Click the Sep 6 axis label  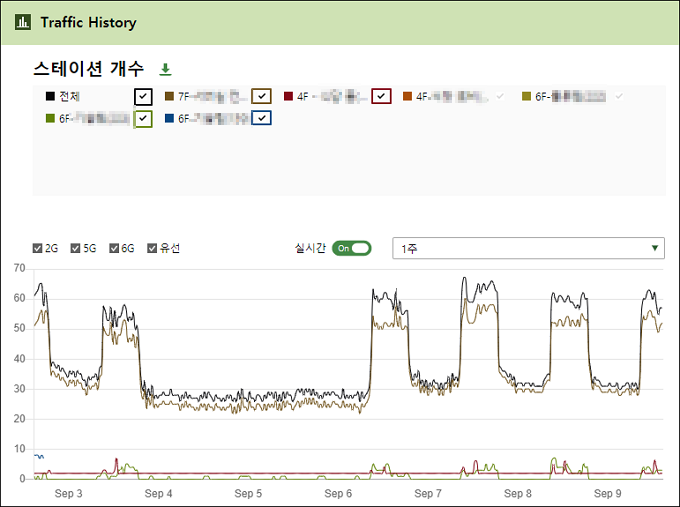point(338,493)
